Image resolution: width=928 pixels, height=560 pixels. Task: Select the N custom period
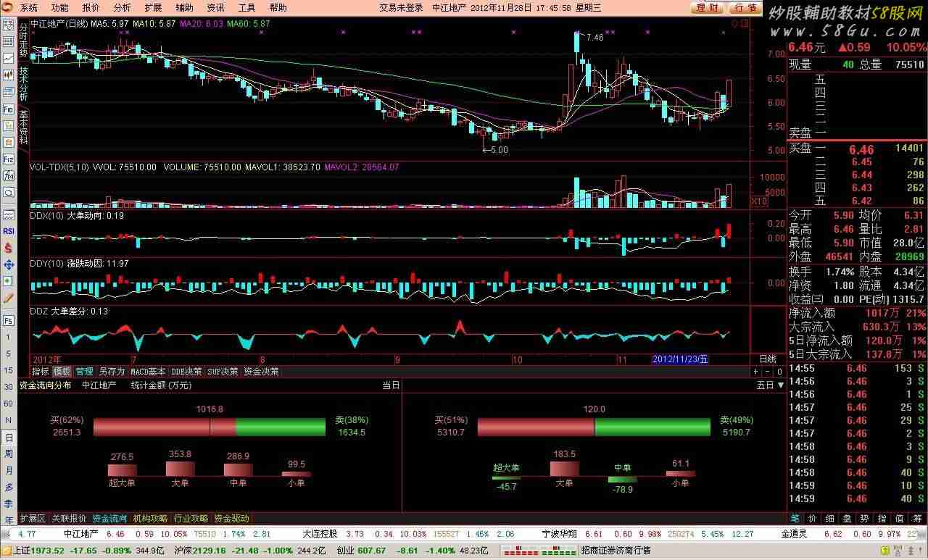tap(9, 420)
